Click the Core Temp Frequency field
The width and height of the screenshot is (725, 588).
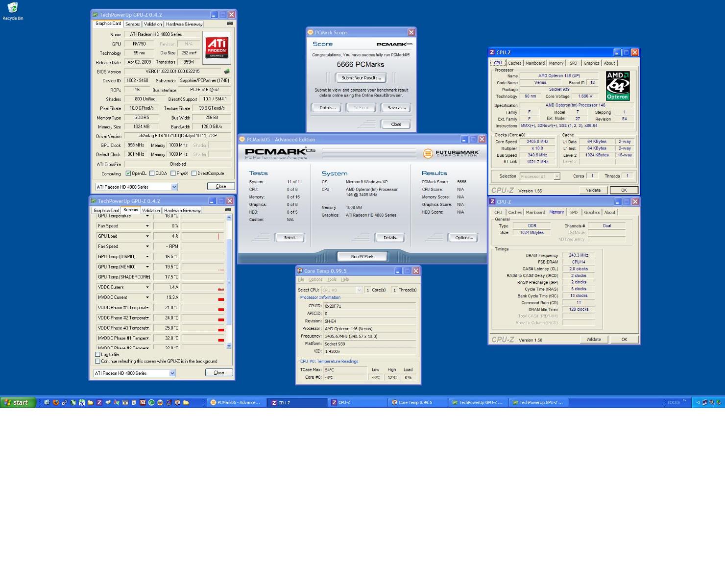click(x=370, y=336)
